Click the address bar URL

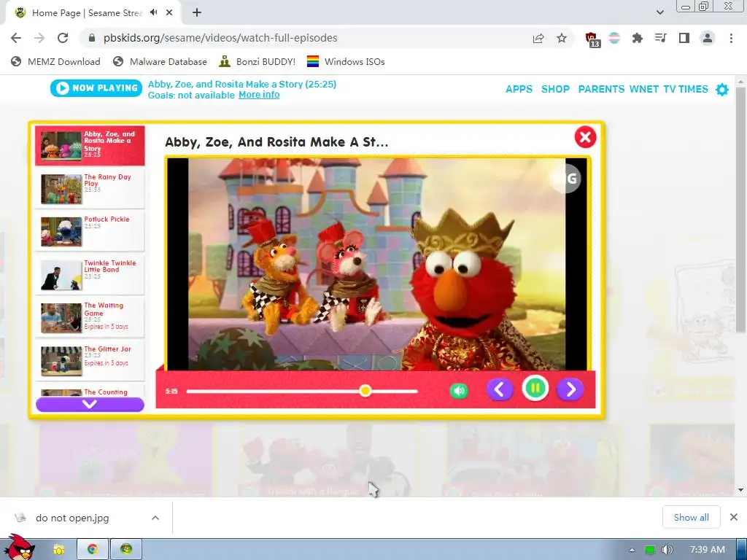point(220,38)
